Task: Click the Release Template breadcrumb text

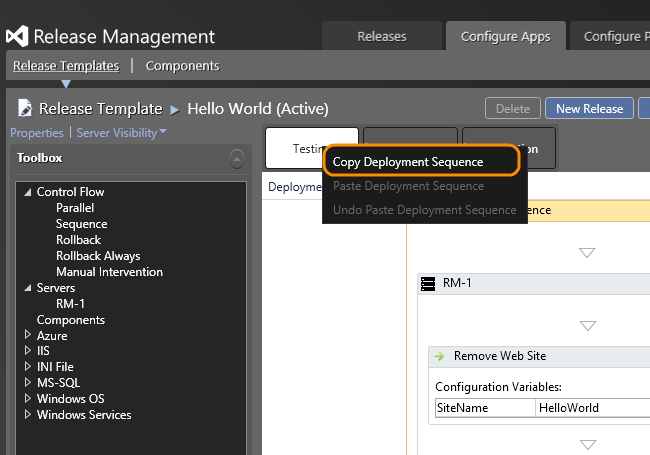Action: [101, 109]
